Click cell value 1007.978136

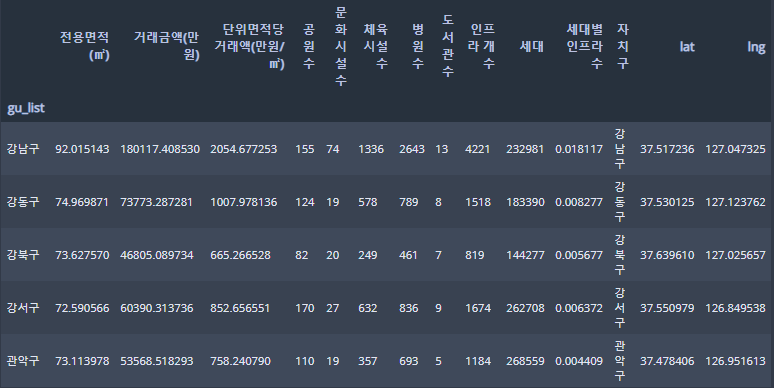(x=244, y=202)
